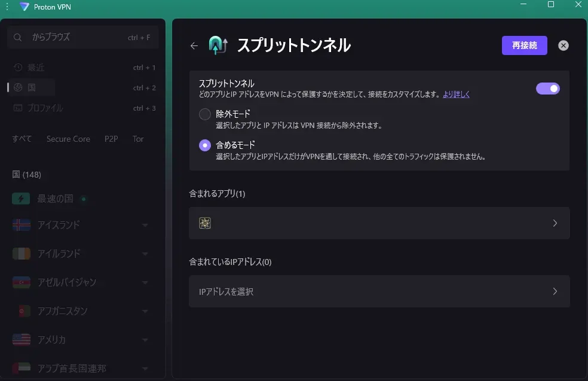Open the three-dot menu beside Proton VPN

(x=7, y=7)
